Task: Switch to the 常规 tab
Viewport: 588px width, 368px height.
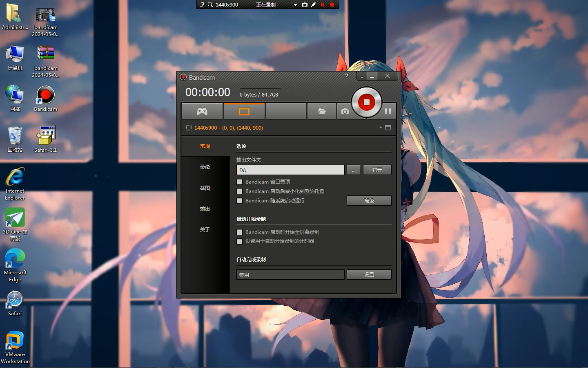Action: 205,146
